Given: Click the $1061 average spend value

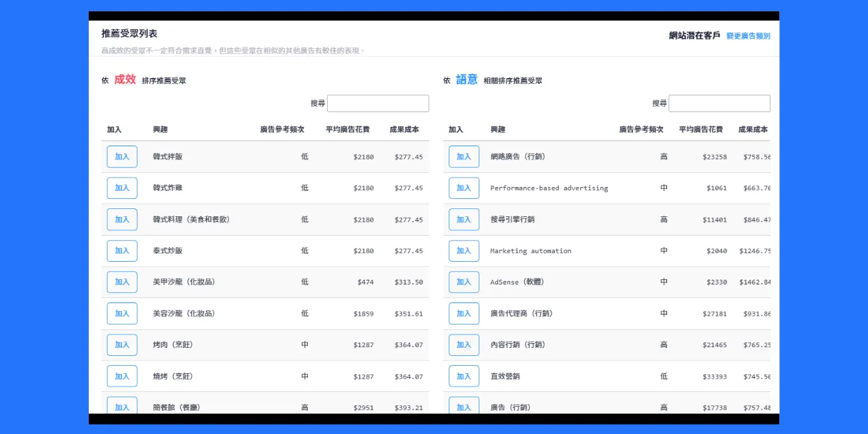Looking at the screenshot, I should coord(716,188).
